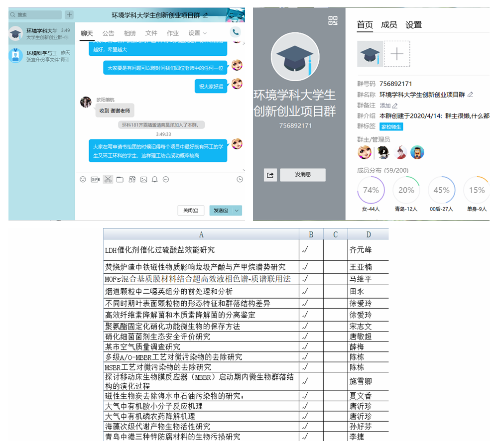Select the scissors screenshot tool

click(x=108, y=179)
